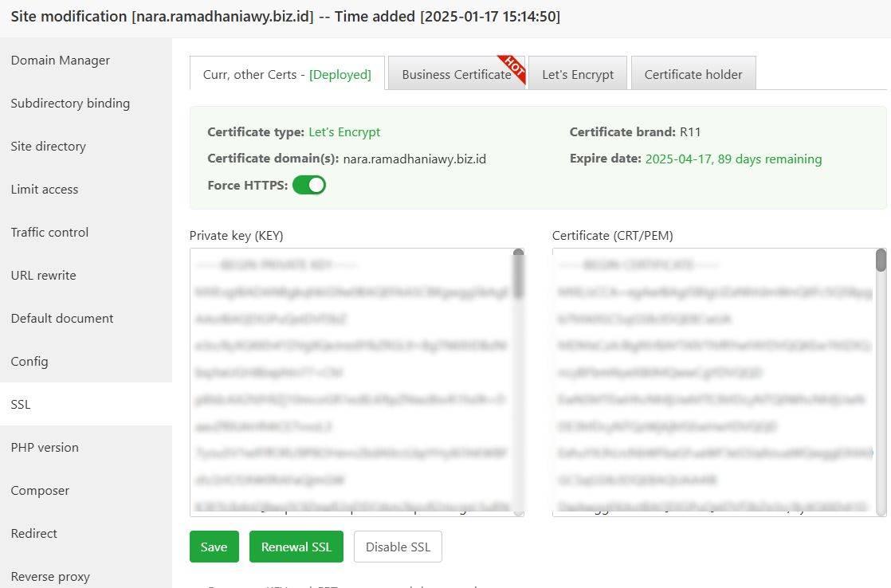Viewport: 891px width, 588px height.
Task: Open the Reverse proxy section
Action: coord(50,576)
